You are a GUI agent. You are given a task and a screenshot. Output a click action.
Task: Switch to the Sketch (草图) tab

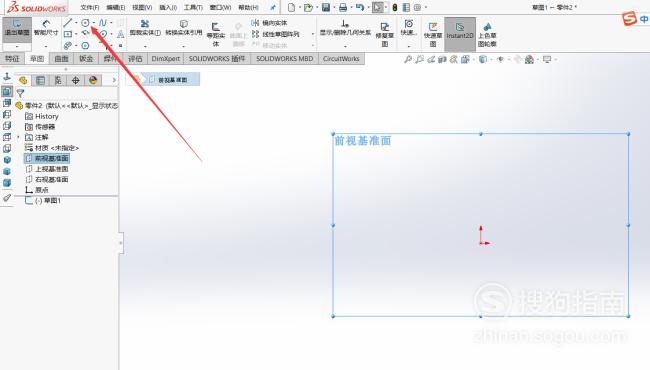click(x=37, y=59)
